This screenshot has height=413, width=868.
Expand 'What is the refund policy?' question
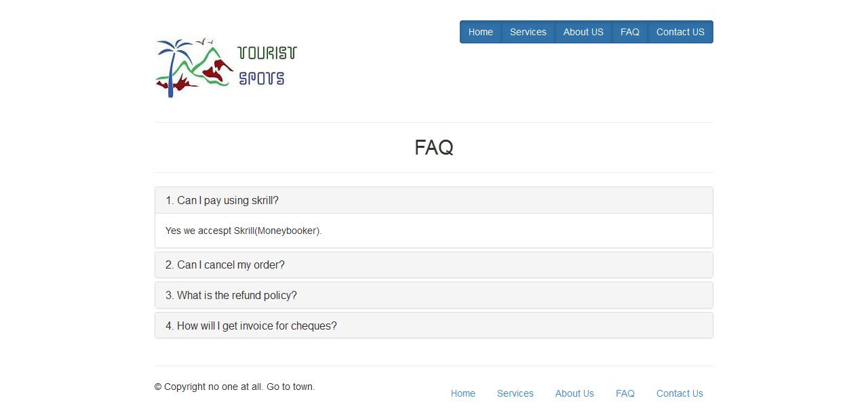coord(231,295)
